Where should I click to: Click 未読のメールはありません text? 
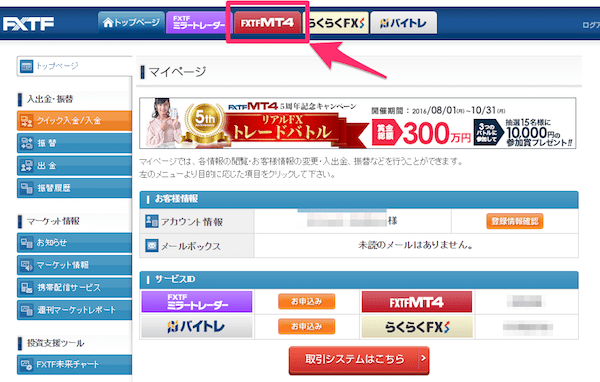pos(416,245)
